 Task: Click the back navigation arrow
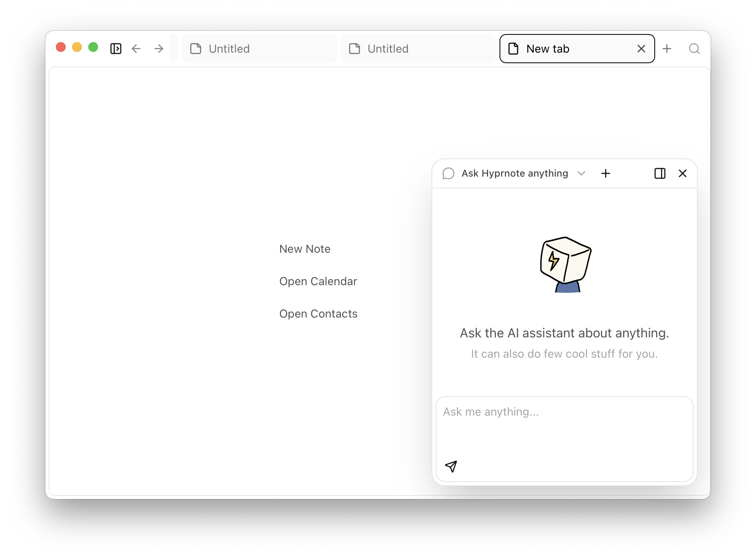(136, 49)
